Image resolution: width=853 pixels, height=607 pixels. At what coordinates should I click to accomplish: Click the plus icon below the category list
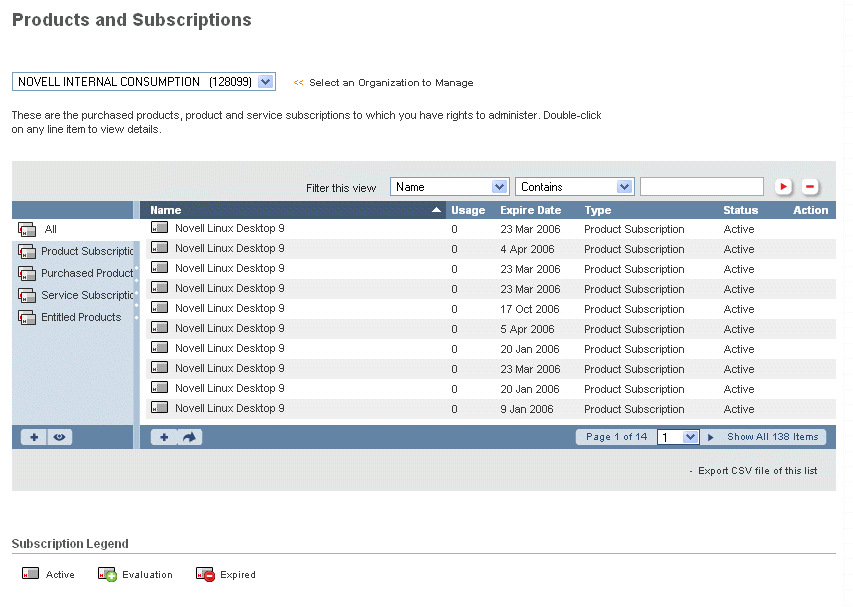pyautogui.click(x=33, y=437)
